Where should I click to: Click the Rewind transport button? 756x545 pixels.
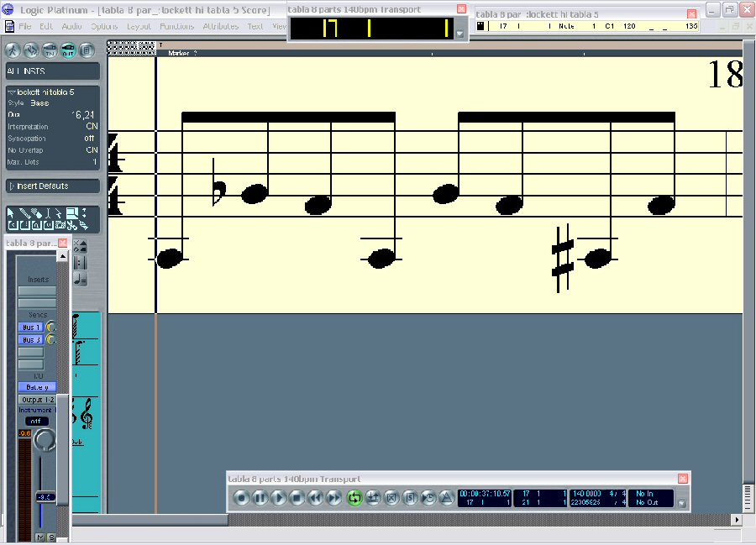(x=315, y=498)
